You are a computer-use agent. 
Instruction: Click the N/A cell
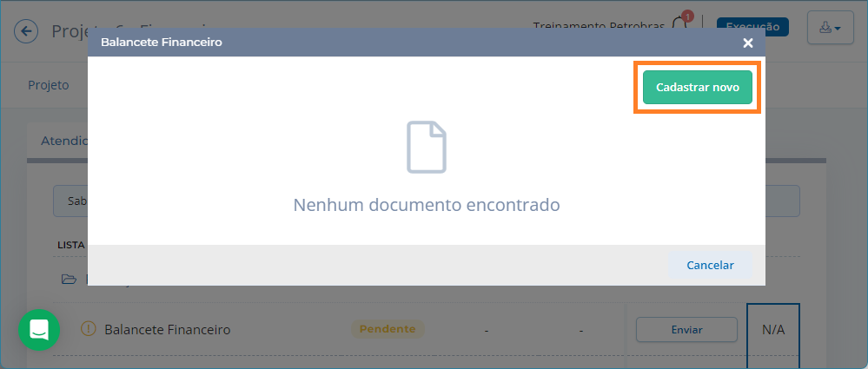[773, 330]
